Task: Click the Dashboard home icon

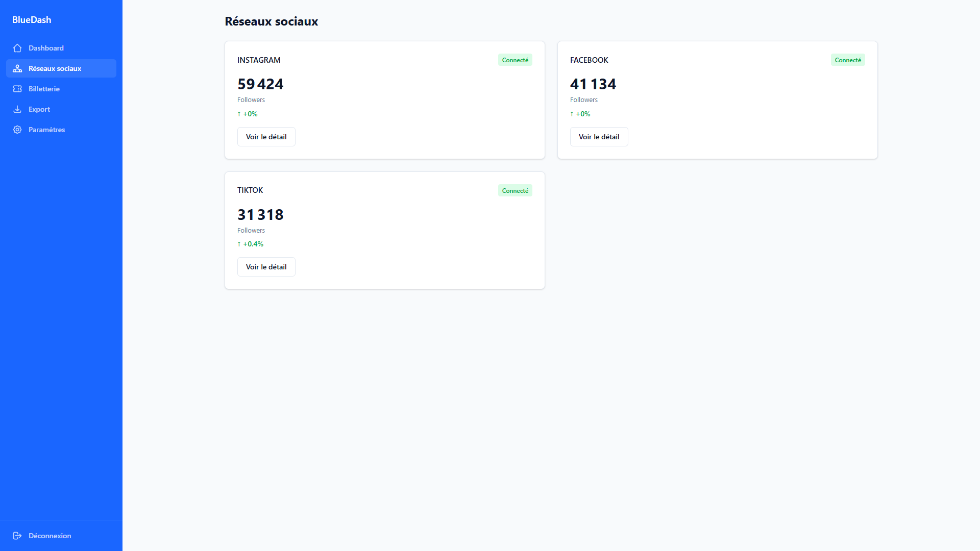Action: 17,48
